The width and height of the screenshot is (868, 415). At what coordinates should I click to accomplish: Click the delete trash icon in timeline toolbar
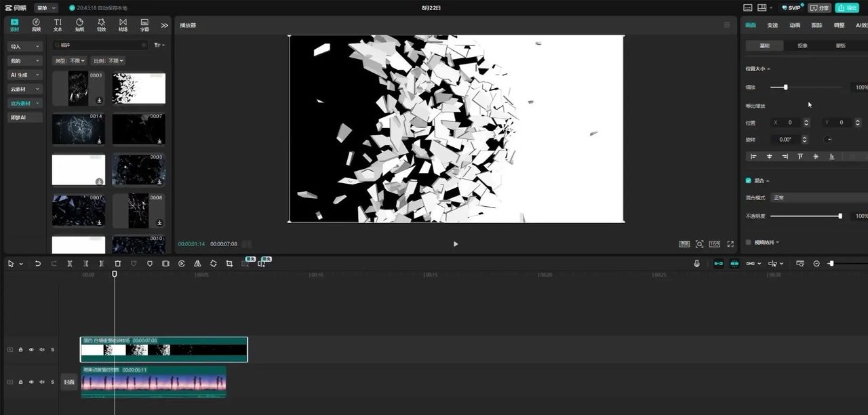117,264
